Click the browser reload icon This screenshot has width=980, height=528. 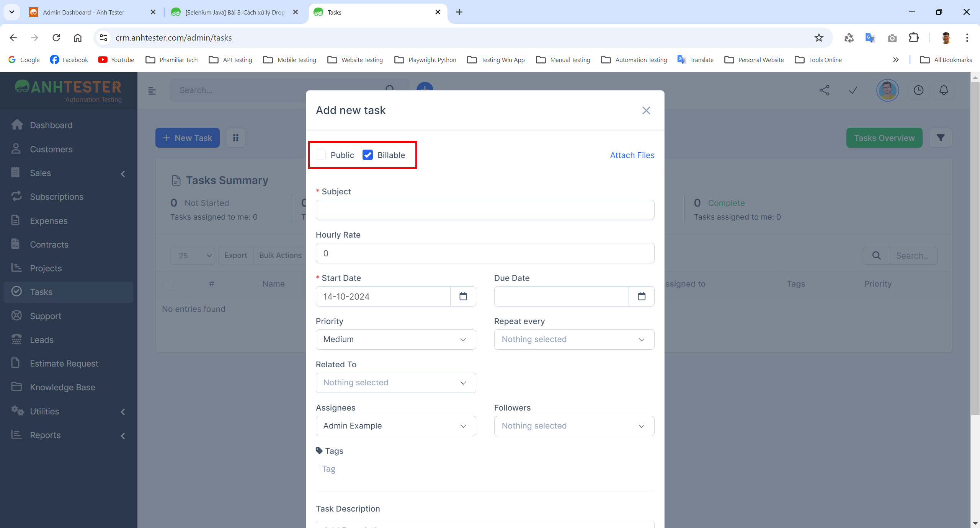[56, 37]
